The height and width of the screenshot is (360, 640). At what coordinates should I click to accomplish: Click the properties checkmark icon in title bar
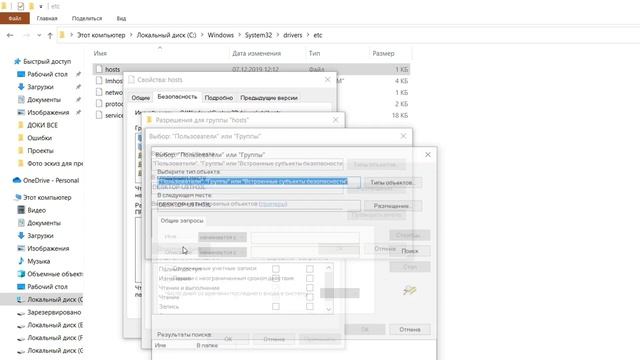coord(20,6)
